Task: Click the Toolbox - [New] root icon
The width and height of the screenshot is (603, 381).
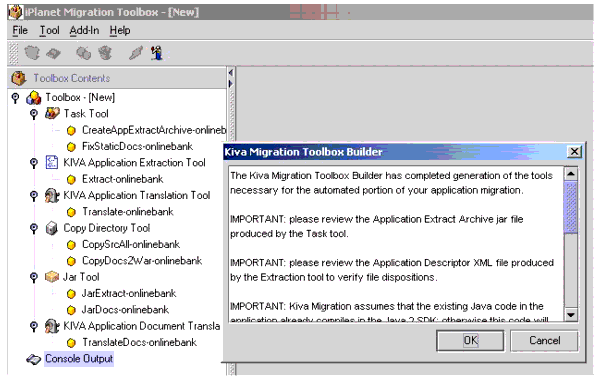Action: click(33, 98)
